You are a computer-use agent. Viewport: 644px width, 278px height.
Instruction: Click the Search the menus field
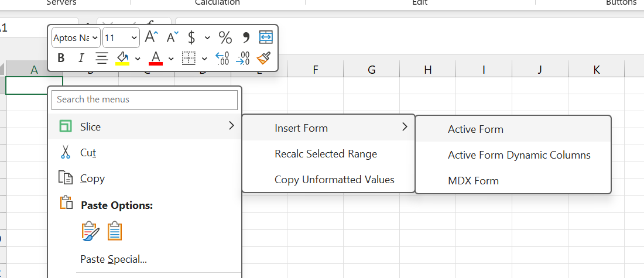tap(145, 99)
